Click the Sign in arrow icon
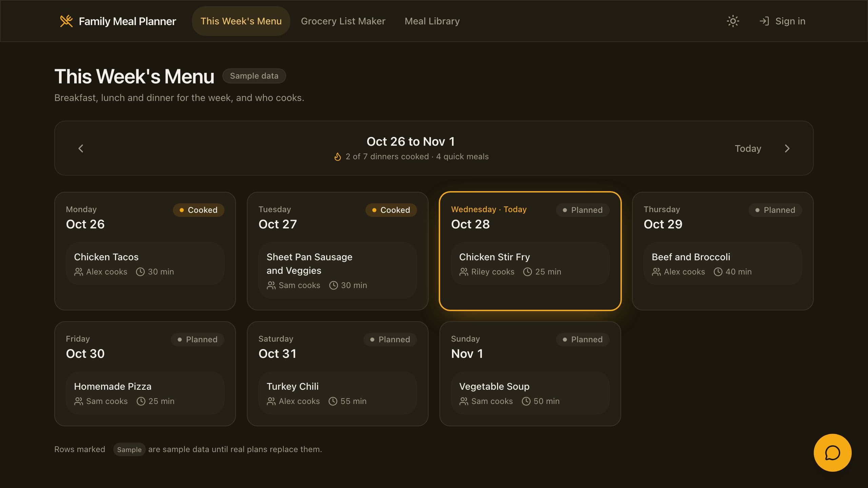 (x=764, y=21)
